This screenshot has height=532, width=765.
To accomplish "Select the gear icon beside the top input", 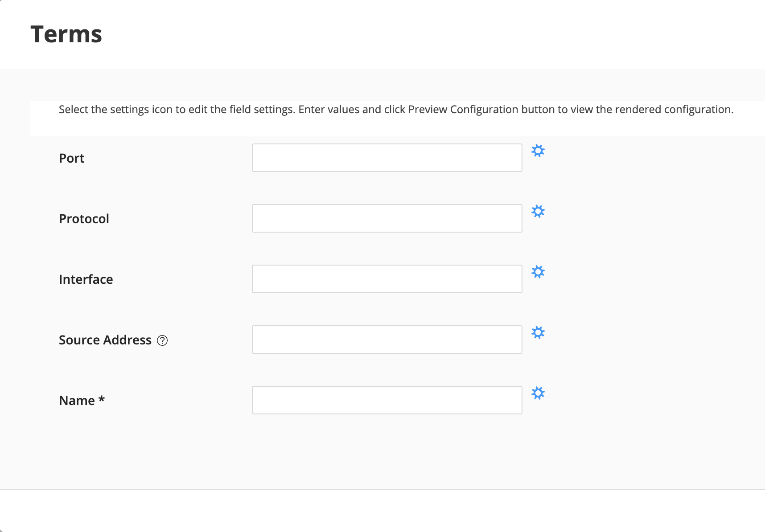I will (x=538, y=151).
